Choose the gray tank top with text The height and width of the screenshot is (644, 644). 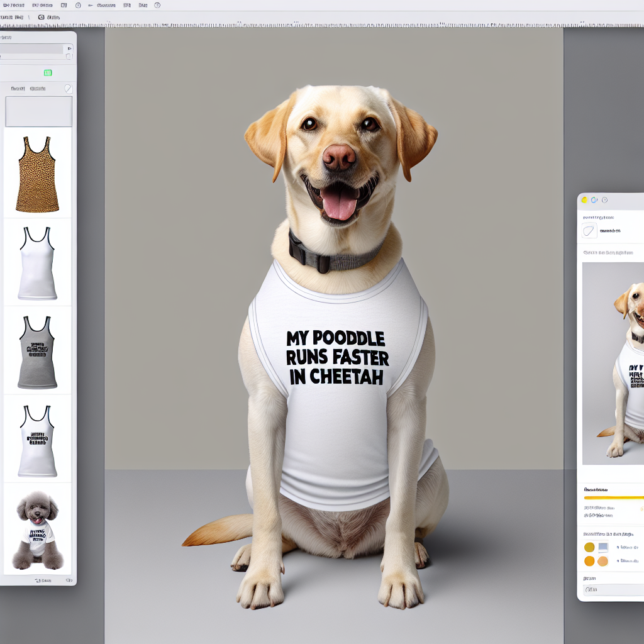[37, 352]
